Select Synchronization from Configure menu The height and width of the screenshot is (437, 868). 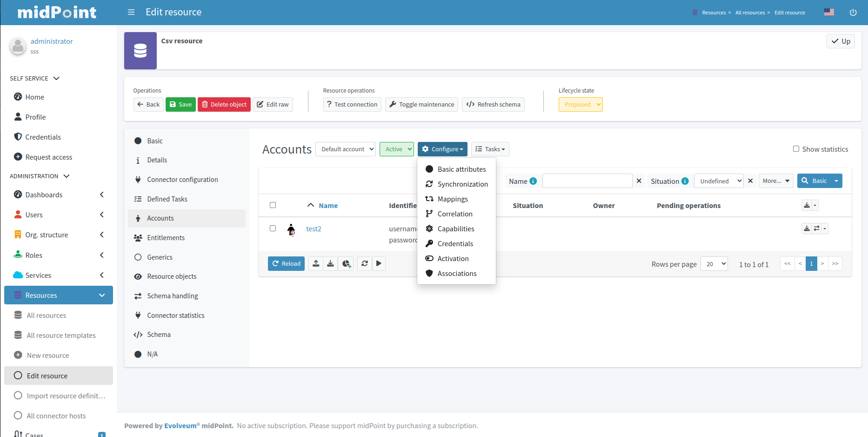pyautogui.click(x=462, y=184)
